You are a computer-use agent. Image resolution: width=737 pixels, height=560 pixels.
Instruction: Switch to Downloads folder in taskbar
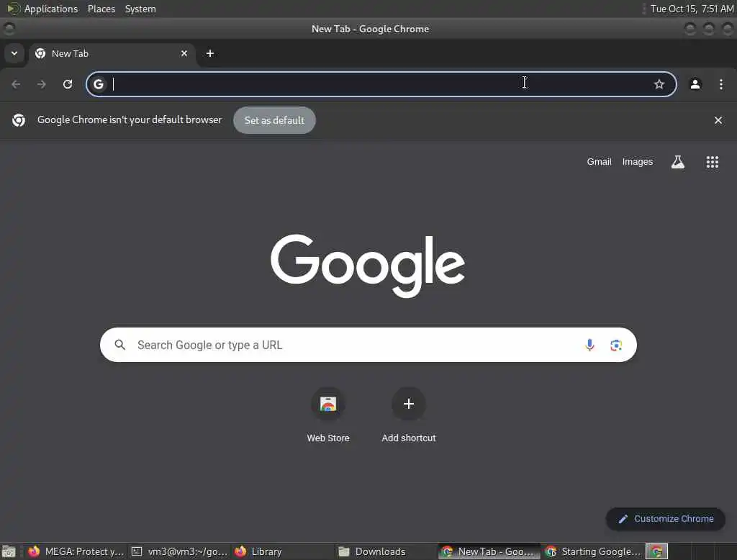(386, 551)
